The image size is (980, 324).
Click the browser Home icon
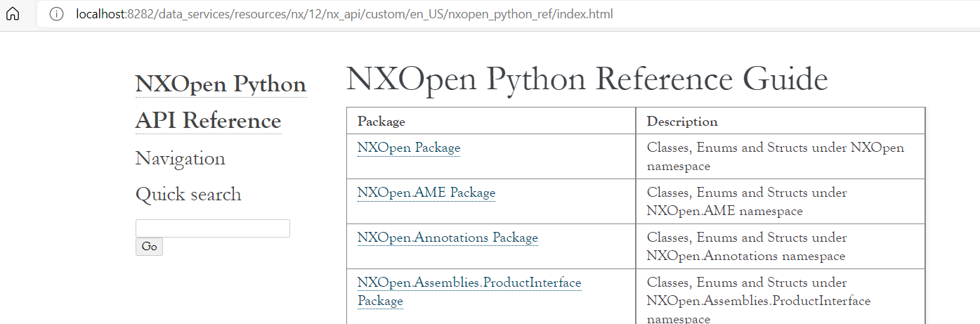[x=13, y=14]
